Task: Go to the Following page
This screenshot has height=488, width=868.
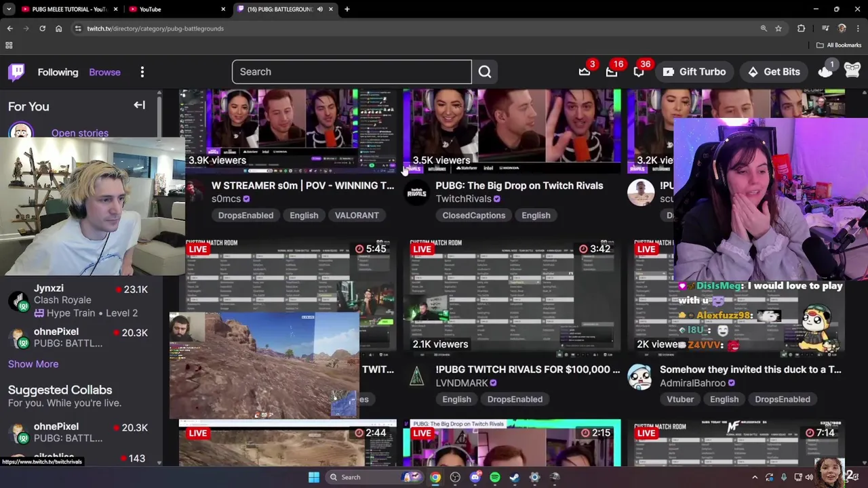Action: pyautogui.click(x=58, y=72)
